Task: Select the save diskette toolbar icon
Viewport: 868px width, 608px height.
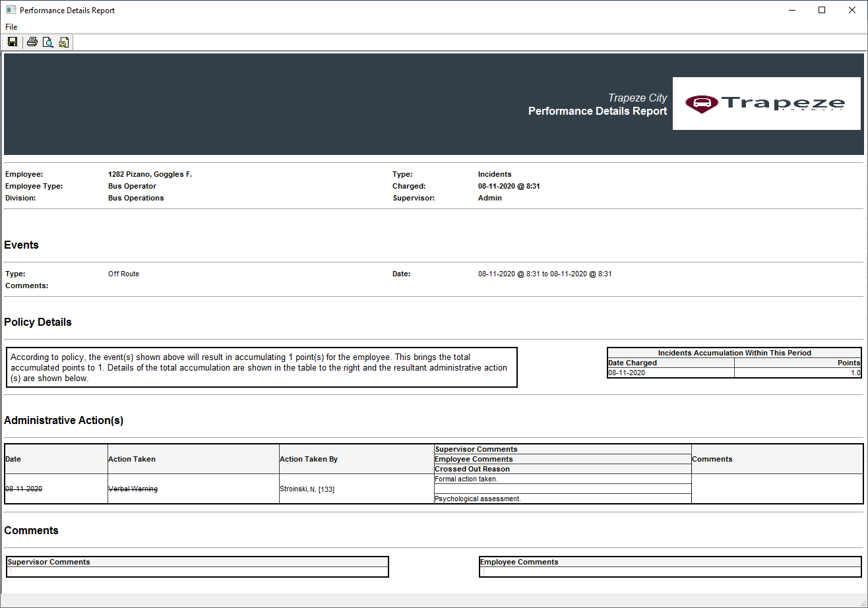Action: click(x=12, y=42)
